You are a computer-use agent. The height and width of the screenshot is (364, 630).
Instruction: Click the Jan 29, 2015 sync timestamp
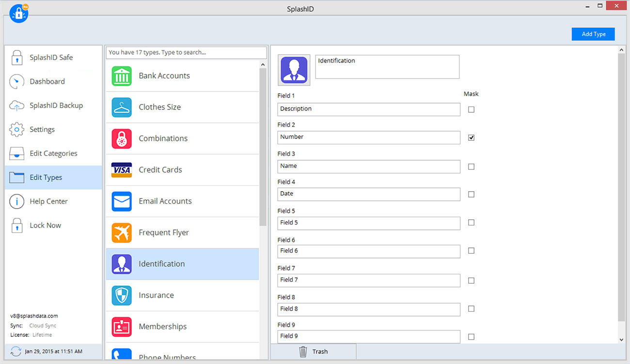[53, 351]
